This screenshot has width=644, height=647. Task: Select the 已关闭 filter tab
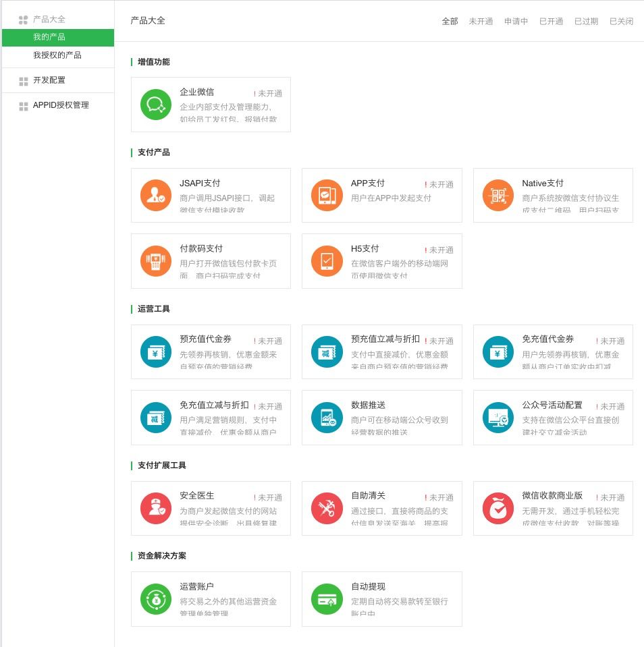click(621, 22)
